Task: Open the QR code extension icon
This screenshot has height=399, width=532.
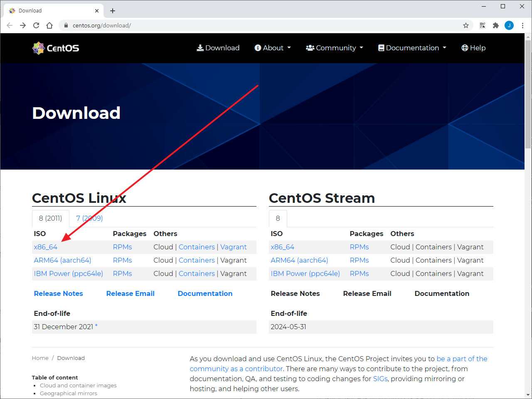Action: point(483,25)
